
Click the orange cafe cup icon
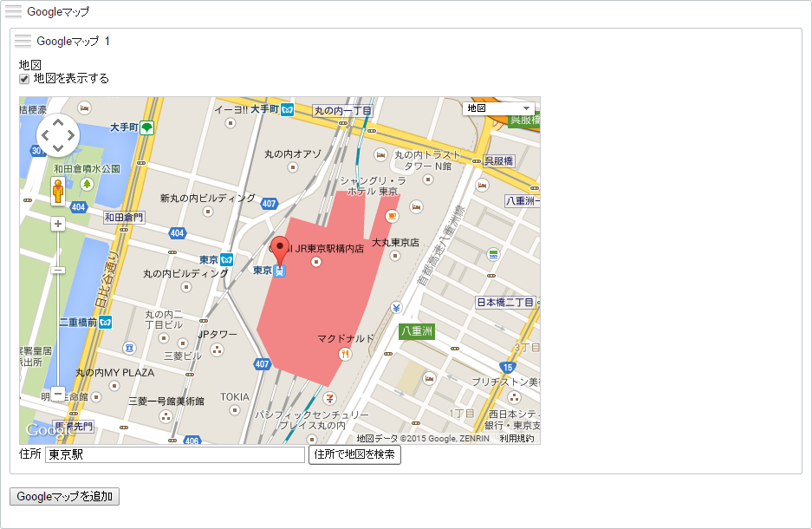point(392,216)
